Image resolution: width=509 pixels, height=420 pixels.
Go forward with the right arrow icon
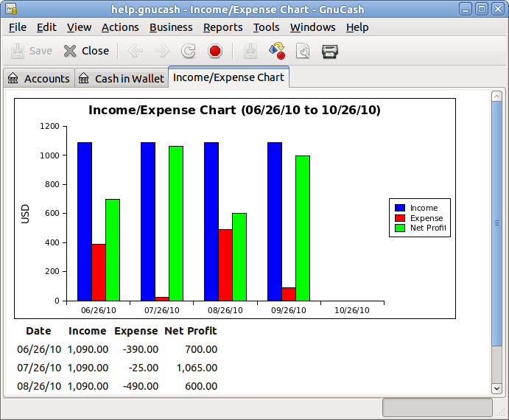coord(162,51)
